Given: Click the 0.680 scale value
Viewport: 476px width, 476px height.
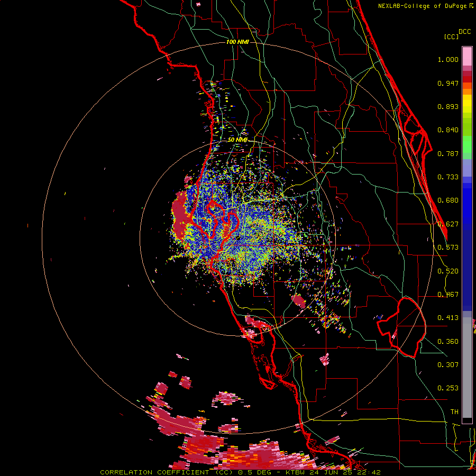Looking at the screenshot, I should tap(448, 200).
